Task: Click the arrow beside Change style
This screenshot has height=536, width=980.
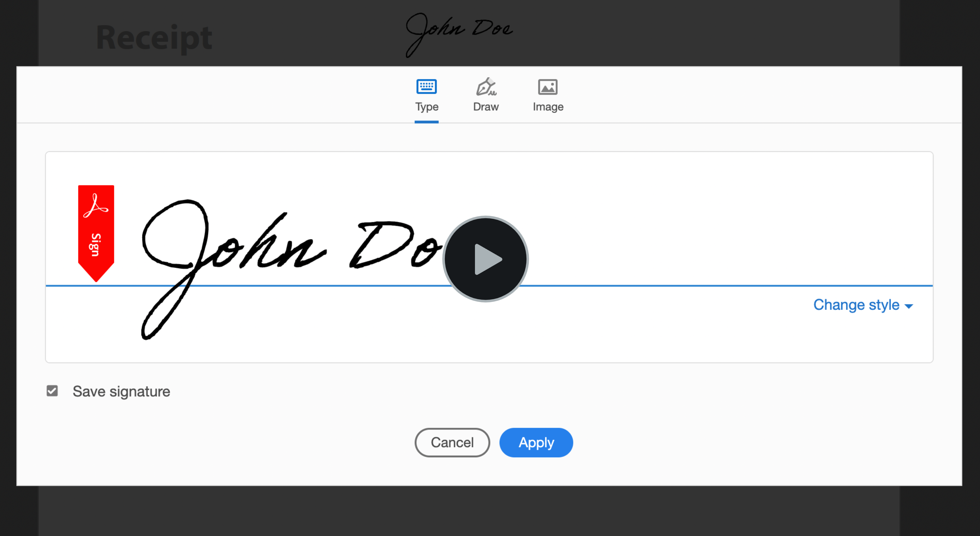Action: pos(909,306)
